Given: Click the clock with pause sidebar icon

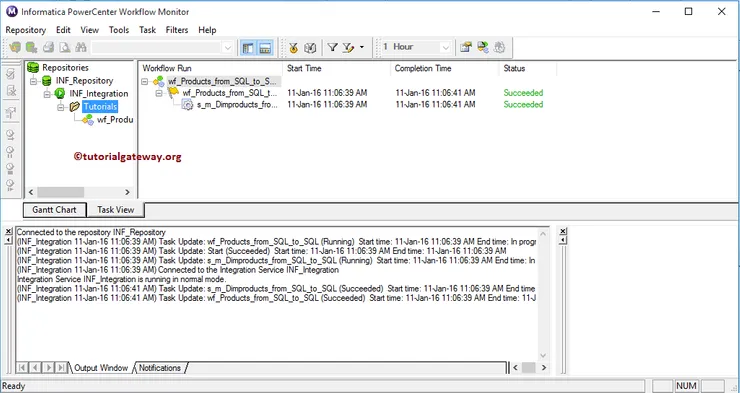Looking at the screenshot, I should click(10, 152).
